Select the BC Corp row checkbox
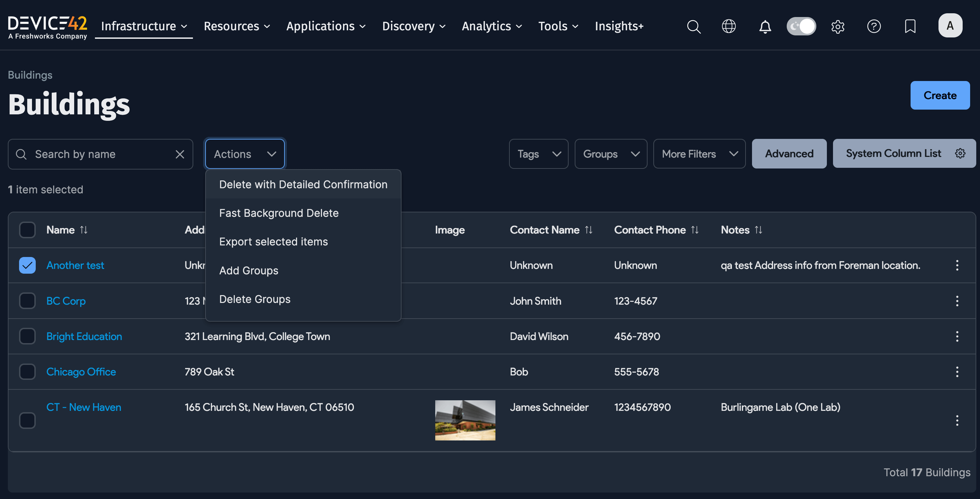The image size is (980, 499). pyautogui.click(x=27, y=300)
